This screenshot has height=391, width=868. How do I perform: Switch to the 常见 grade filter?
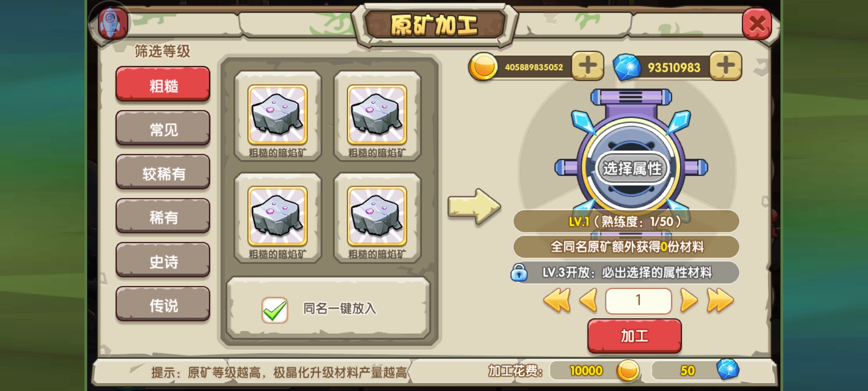pos(163,129)
